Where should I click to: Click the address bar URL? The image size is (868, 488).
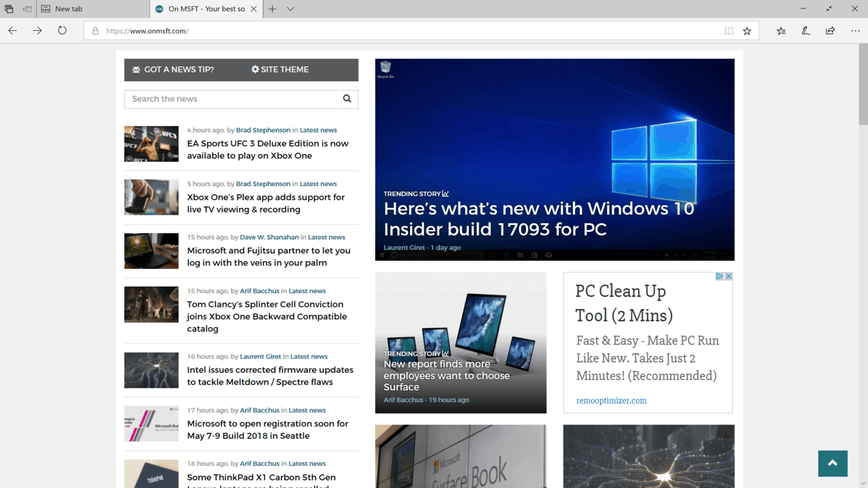148,30
